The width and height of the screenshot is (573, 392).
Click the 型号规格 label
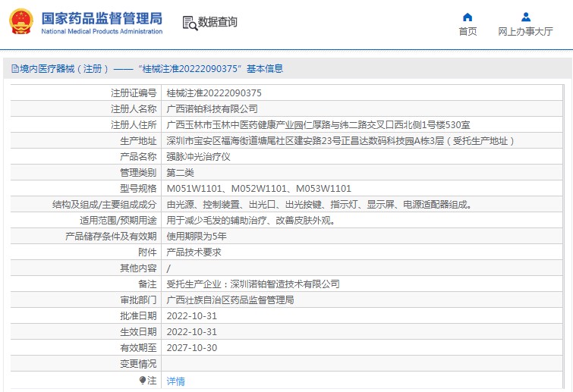[138, 189]
